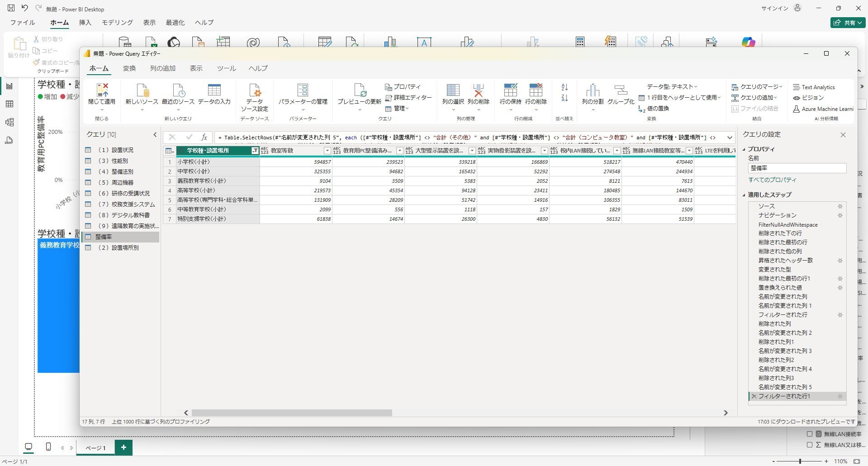The width and height of the screenshot is (868, 466).
Task: Add new page with plus button
Action: pyautogui.click(x=123, y=447)
